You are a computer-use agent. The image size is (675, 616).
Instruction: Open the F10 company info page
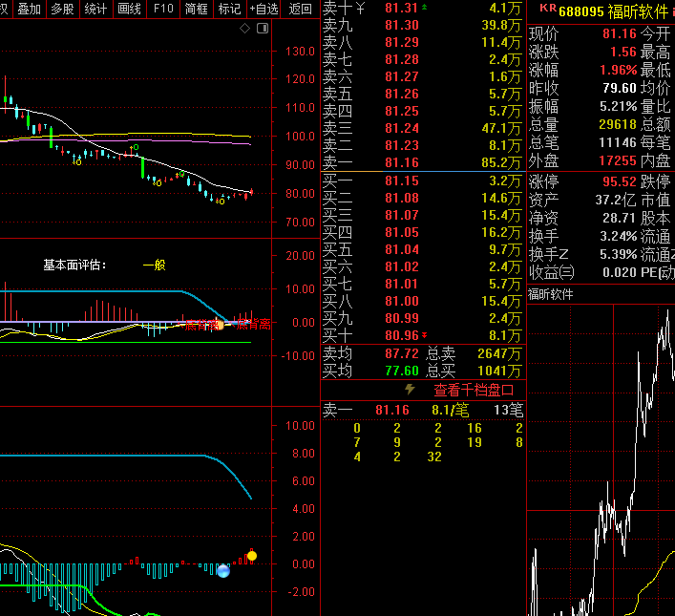point(163,9)
